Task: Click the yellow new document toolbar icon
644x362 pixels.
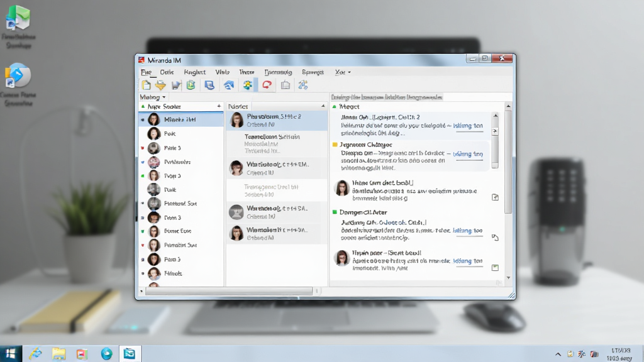Action: tap(146, 85)
